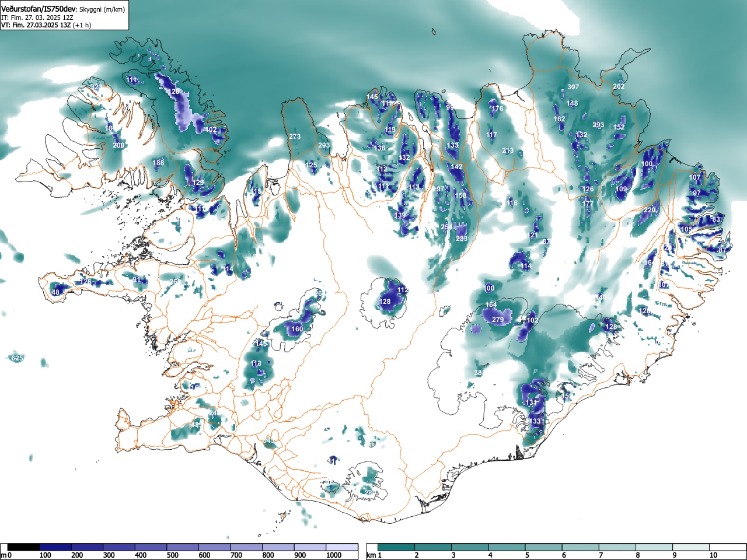Click the IT: Fim. 27. 03. 2025 12Z line
747x560 pixels.
click(37, 17)
